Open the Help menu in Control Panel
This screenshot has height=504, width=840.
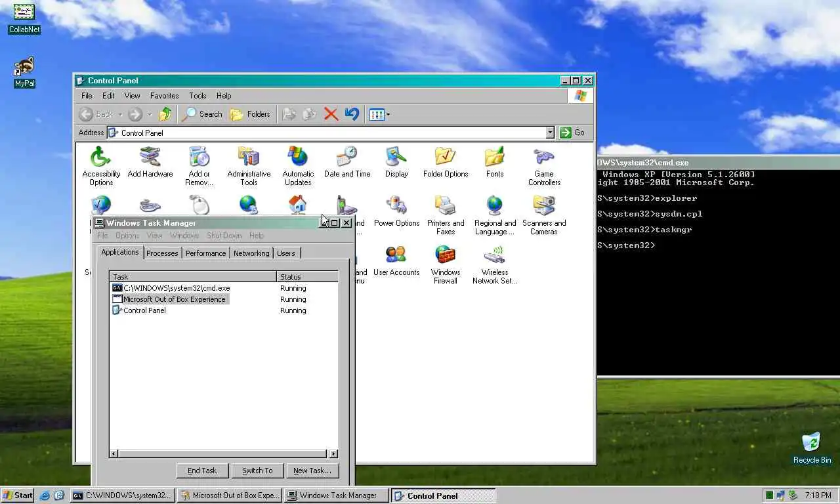(x=224, y=96)
